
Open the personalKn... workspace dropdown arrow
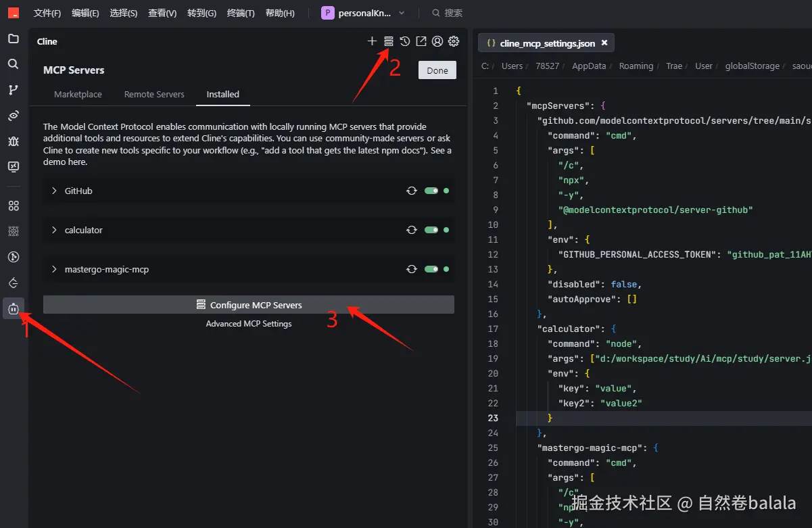click(402, 13)
